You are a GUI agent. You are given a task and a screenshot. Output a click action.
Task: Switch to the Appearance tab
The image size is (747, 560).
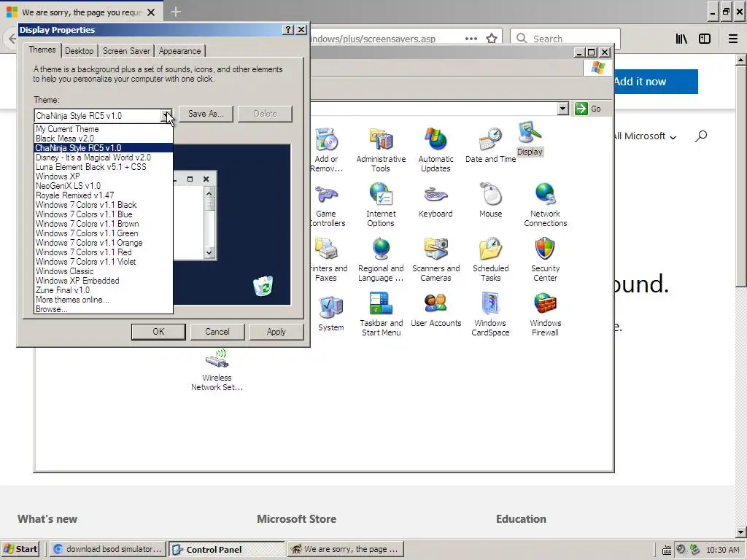click(179, 51)
